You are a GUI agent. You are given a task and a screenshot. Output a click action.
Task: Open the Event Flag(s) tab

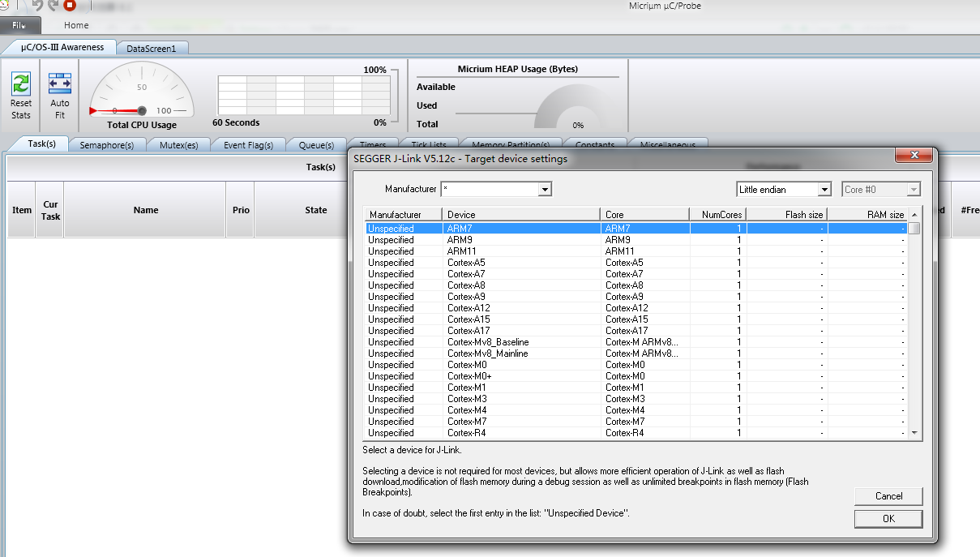coord(248,145)
